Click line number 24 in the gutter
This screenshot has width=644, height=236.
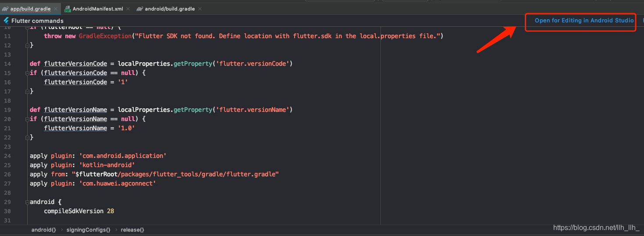(7, 156)
